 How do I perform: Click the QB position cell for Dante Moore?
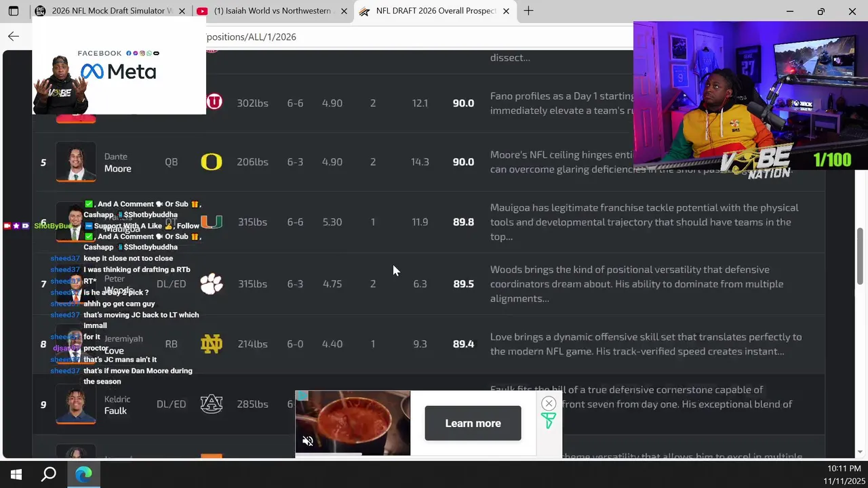point(172,162)
